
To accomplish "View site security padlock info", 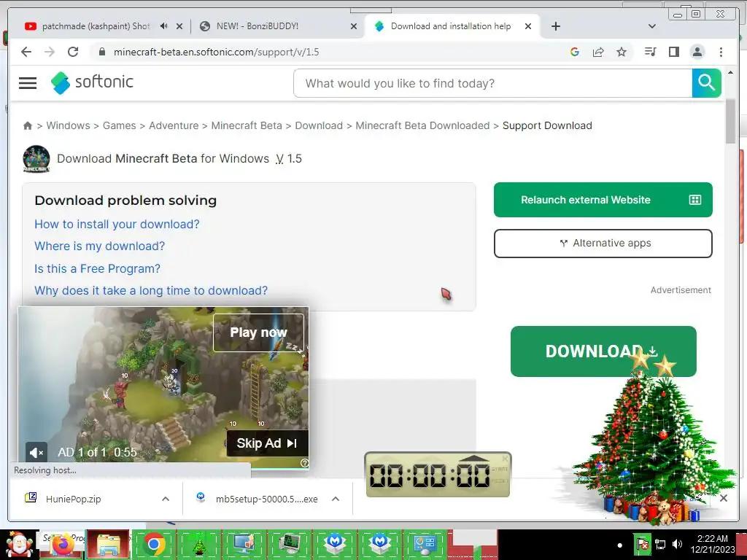I will pos(101,52).
